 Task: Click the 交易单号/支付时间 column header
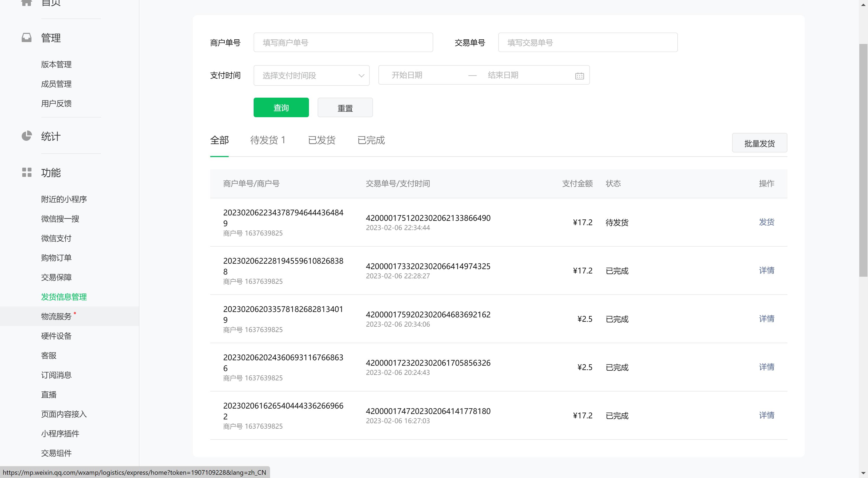[398, 183]
